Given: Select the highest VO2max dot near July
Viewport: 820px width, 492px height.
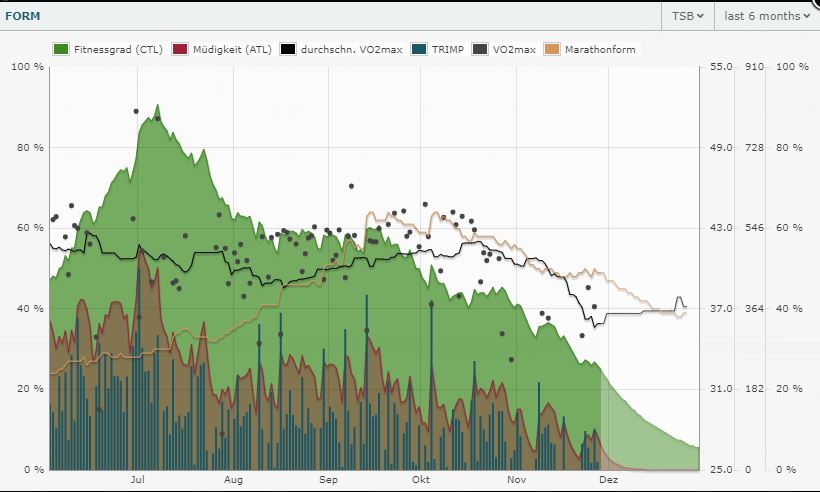Looking at the screenshot, I should click(136, 111).
